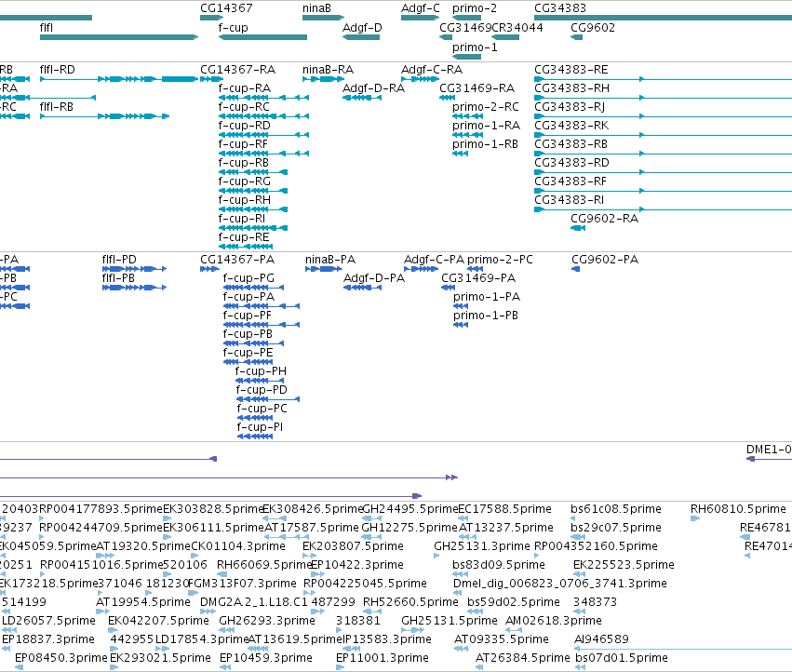This screenshot has height=672, width=792.
Task: Click the Adgf-C gene feature
Action: point(421,18)
